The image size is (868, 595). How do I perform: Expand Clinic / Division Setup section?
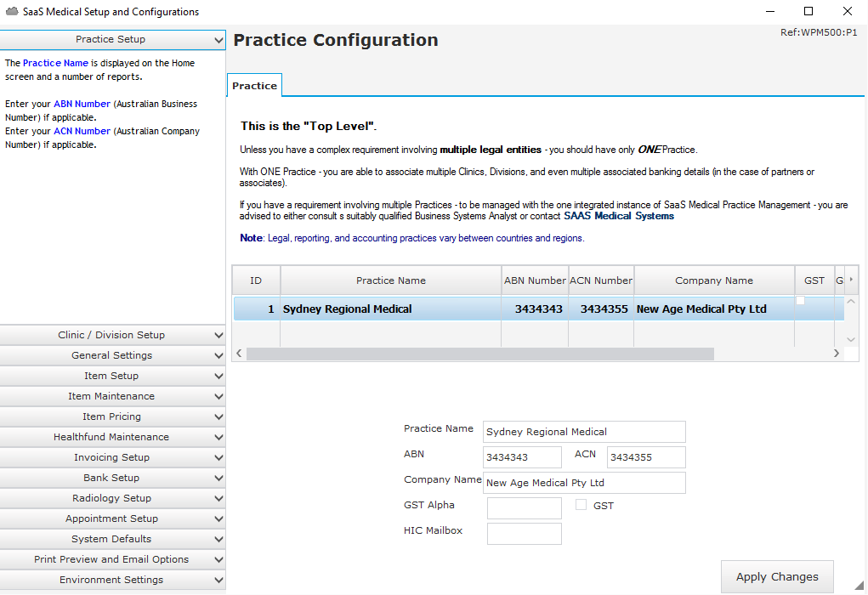112,335
